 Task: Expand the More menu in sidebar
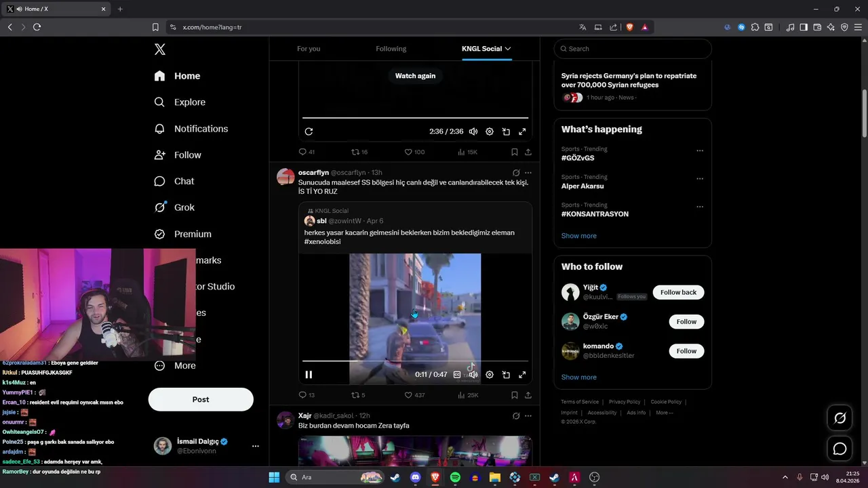(x=175, y=366)
